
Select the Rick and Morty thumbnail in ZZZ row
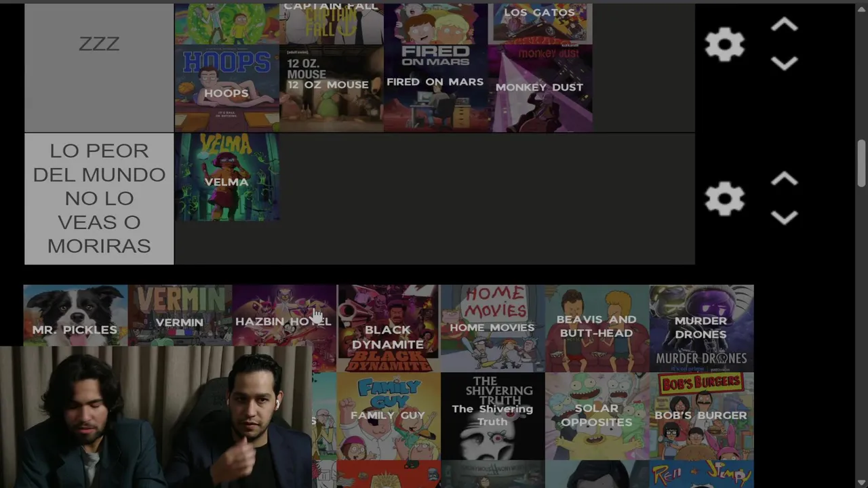(226, 24)
